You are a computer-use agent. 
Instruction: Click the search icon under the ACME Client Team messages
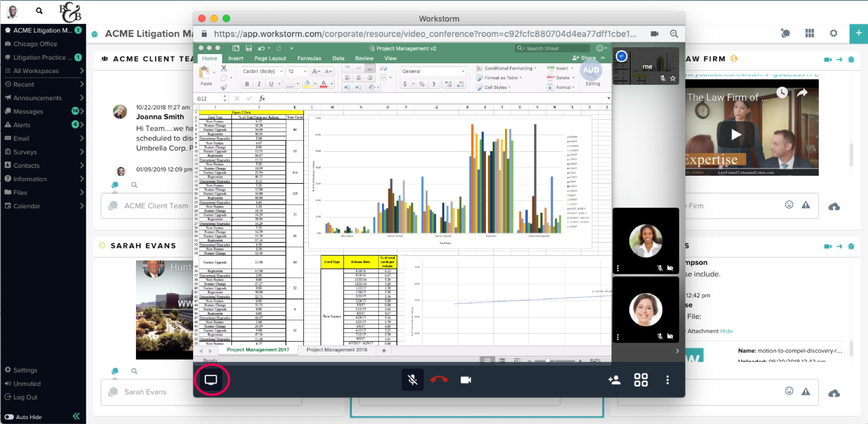tap(134, 185)
